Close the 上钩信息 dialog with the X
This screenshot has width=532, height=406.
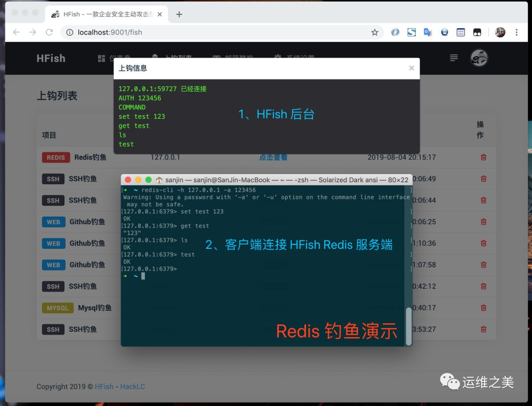(411, 68)
